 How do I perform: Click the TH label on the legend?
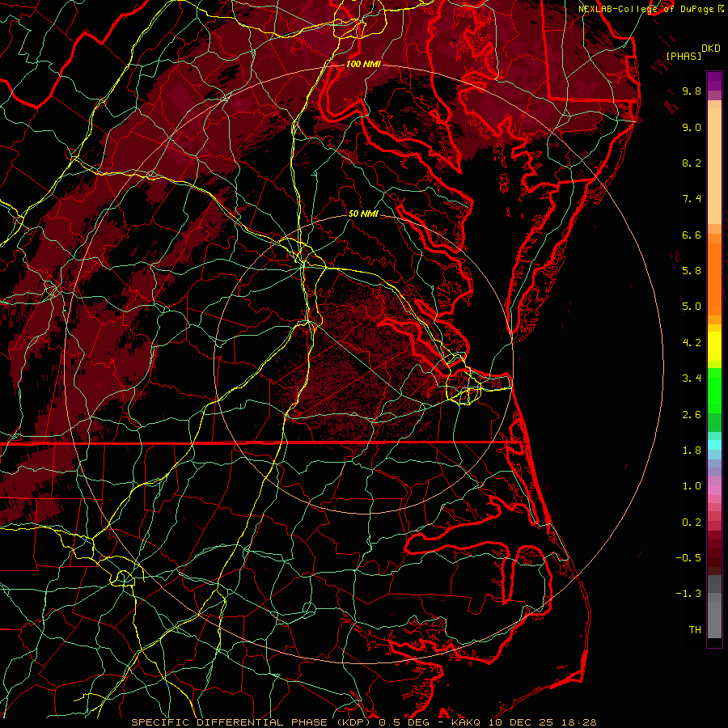[695, 630]
